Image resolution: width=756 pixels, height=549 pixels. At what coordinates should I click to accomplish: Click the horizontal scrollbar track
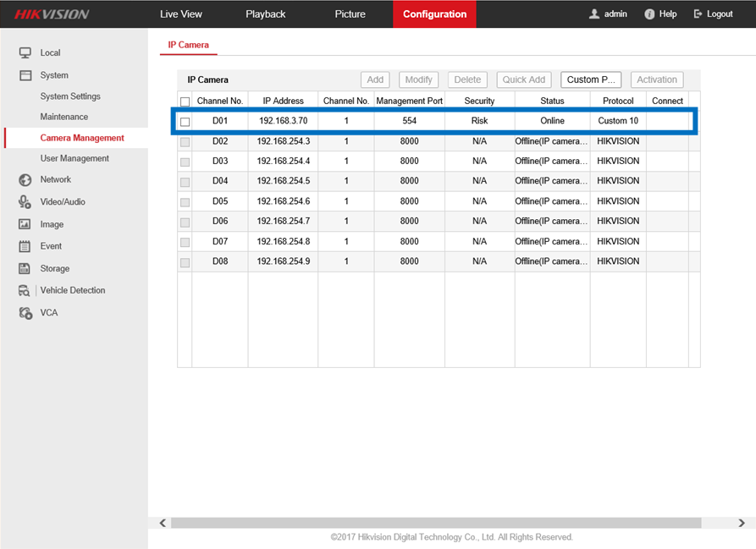point(449,523)
